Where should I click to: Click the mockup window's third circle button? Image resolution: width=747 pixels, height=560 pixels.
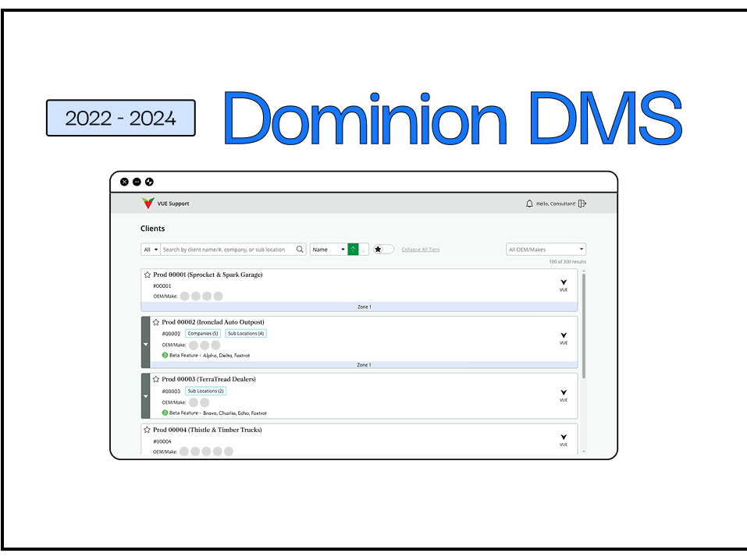pyautogui.click(x=149, y=182)
